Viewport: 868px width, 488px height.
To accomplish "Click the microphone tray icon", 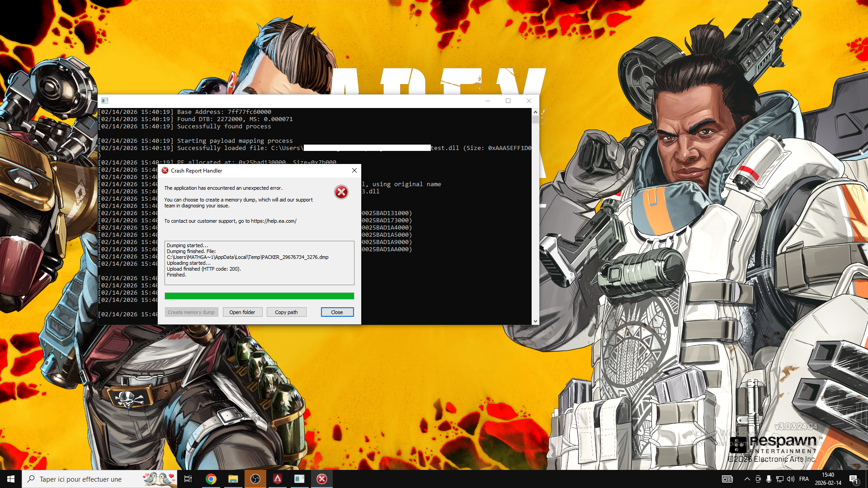I will click(769, 479).
